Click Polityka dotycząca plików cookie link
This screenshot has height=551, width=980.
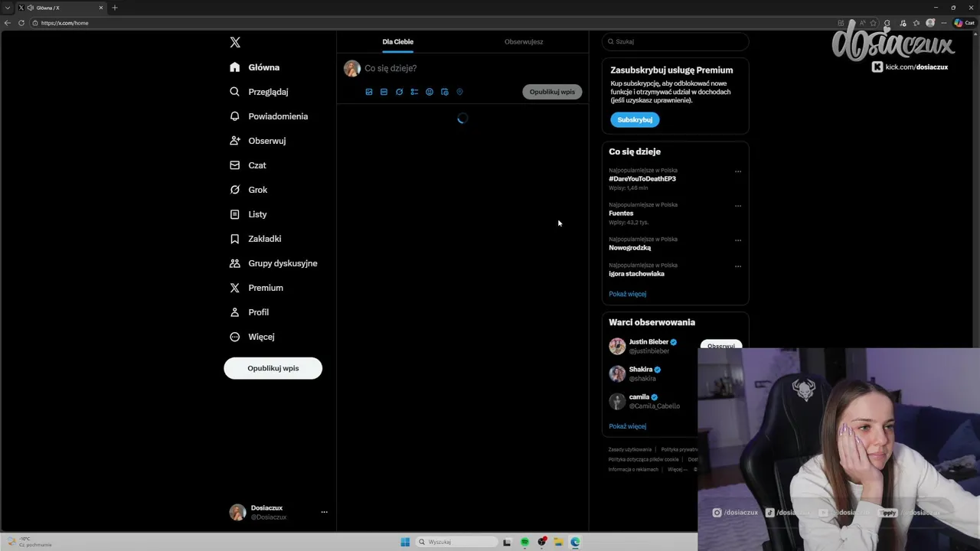[x=644, y=459]
